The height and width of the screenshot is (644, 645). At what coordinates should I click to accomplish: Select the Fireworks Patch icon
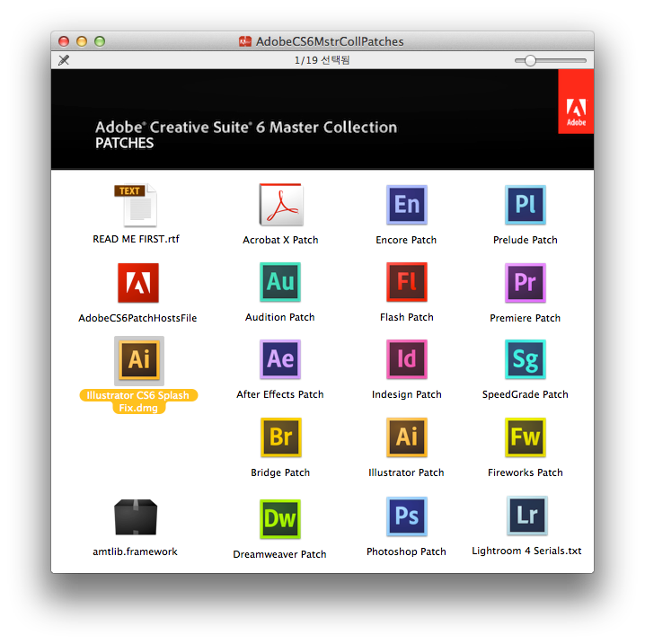tap(526, 437)
